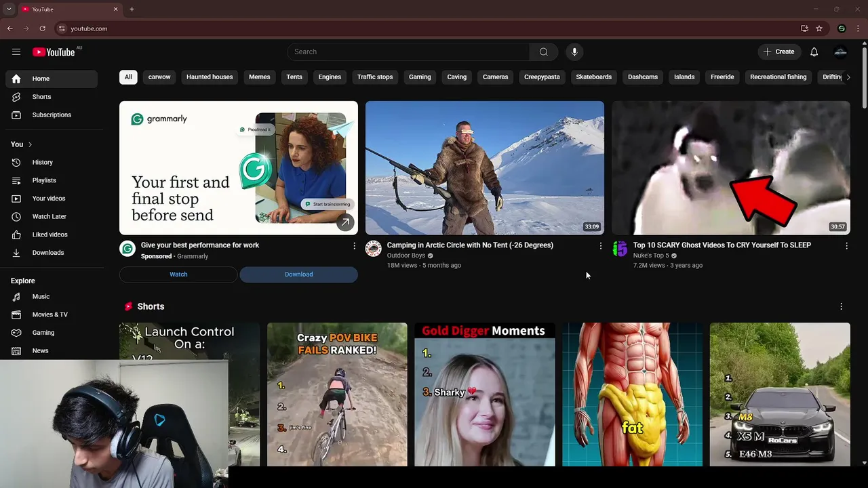Select the Haunted houses chip
This screenshot has height=488, width=868.
(210, 77)
